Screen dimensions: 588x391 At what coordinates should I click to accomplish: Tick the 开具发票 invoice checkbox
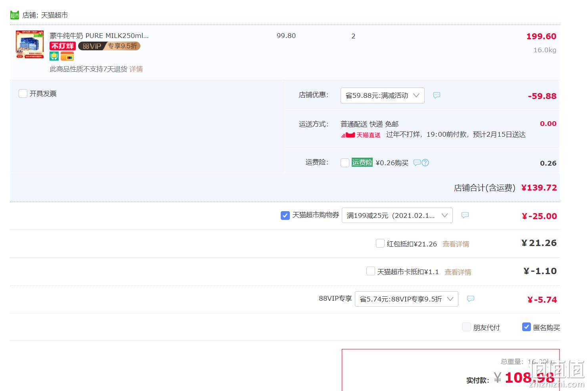(x=23, y=93)
